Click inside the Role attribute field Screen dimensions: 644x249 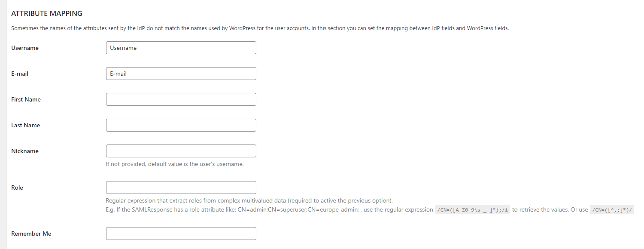coord(181,188)
